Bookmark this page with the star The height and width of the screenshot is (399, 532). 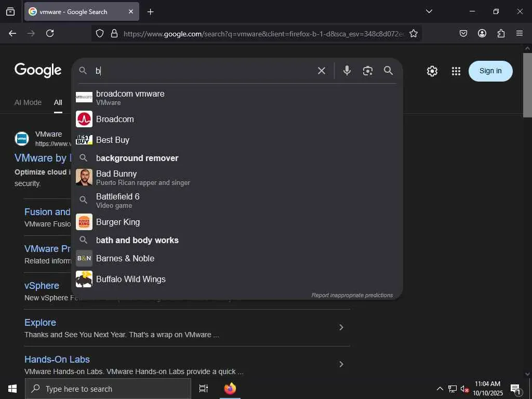click(413, 33)
